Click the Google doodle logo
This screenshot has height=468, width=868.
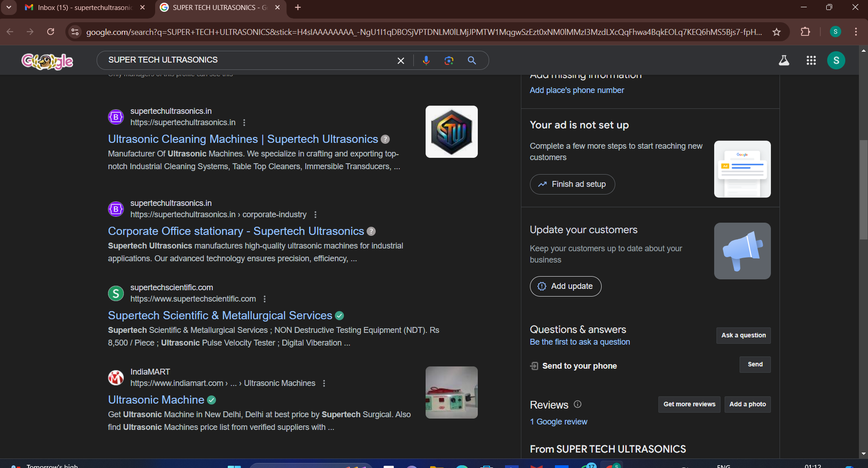click(47, 61)
